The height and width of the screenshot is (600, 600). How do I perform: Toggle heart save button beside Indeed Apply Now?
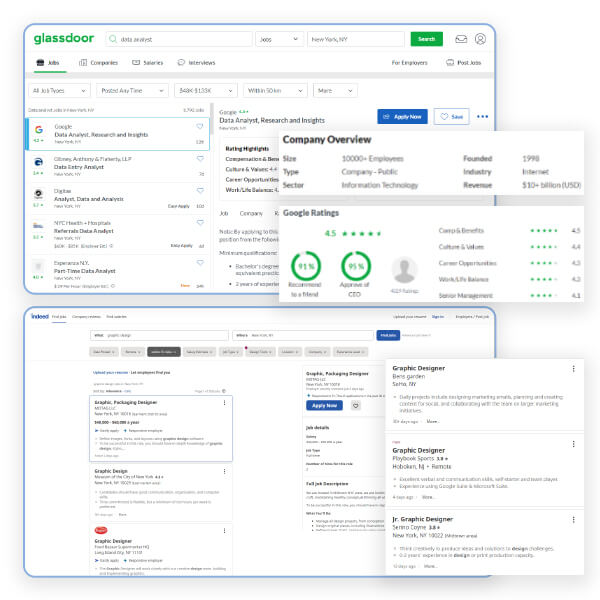356,406
